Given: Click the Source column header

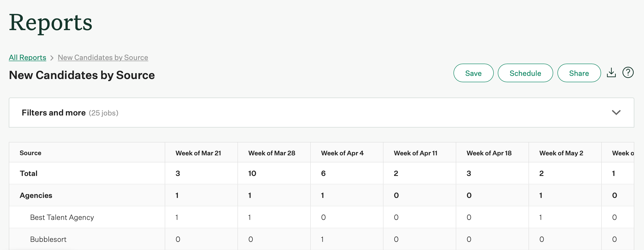Looking at the screenshot, I should 31,153.
